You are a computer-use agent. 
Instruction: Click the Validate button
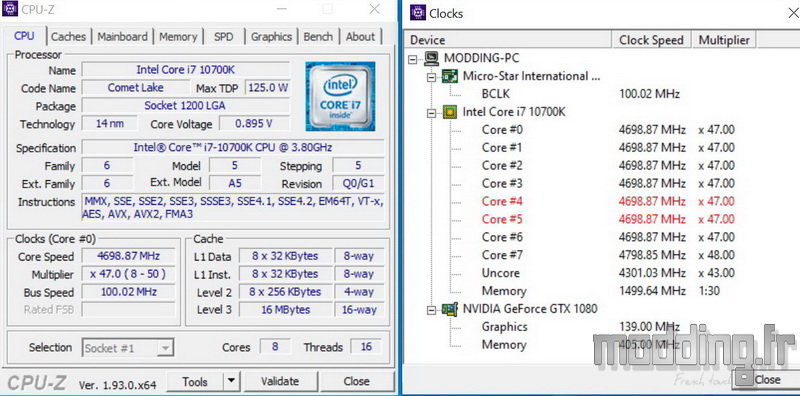pyautogui.click(x=280, y=381)
